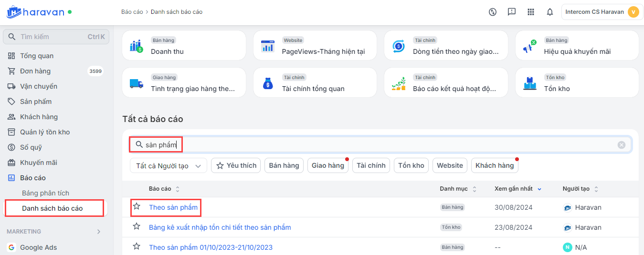Open the Tồn kho report card

(577, 83)
